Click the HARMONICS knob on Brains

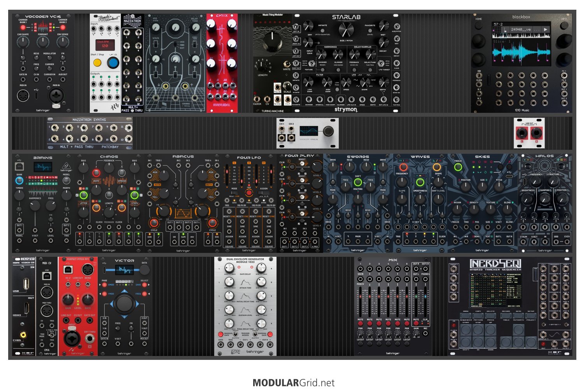point(35,205)
